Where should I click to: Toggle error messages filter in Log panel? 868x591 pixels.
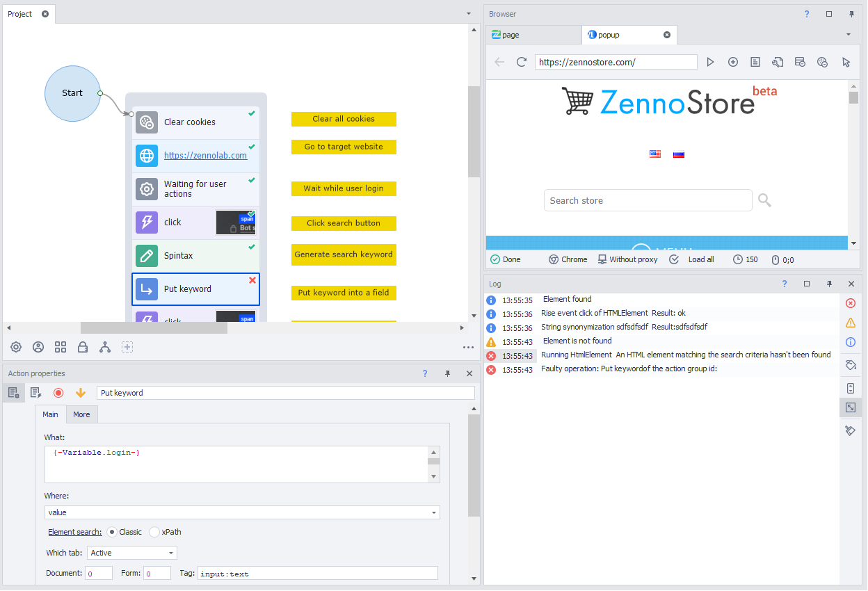(x=850, y=303)
